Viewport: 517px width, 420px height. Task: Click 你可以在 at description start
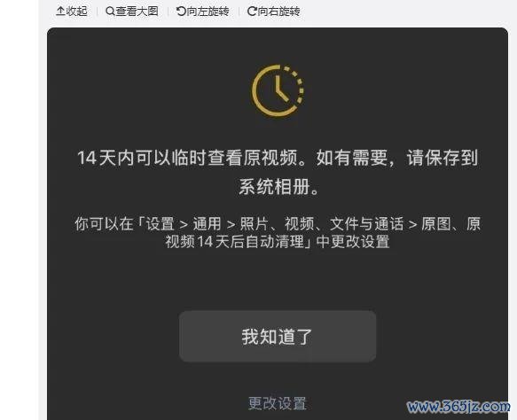104,224
